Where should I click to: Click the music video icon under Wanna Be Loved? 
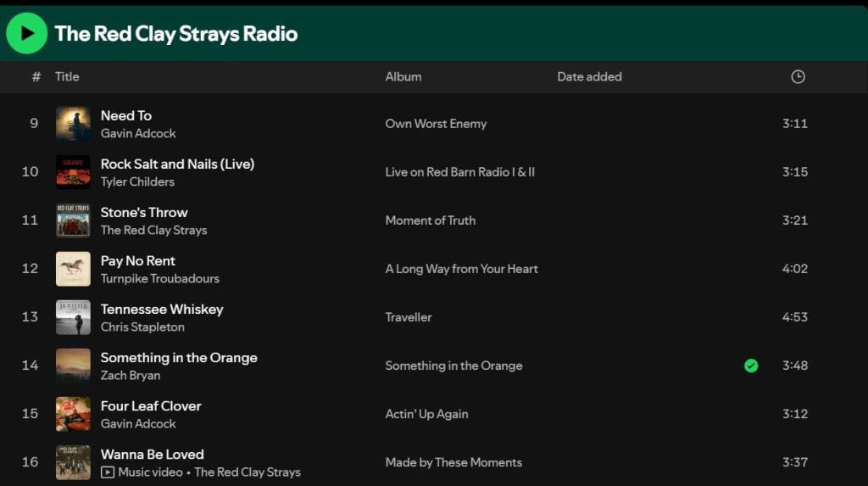108,472
